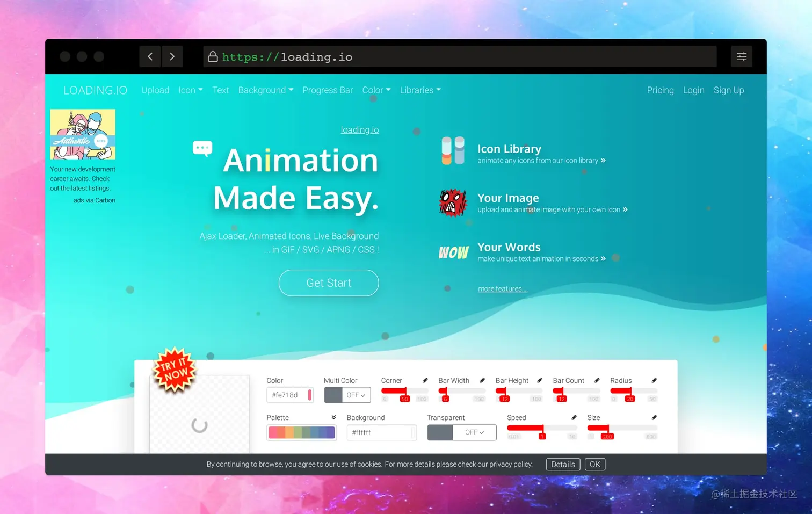Click the Get Start button

[329, 283]
